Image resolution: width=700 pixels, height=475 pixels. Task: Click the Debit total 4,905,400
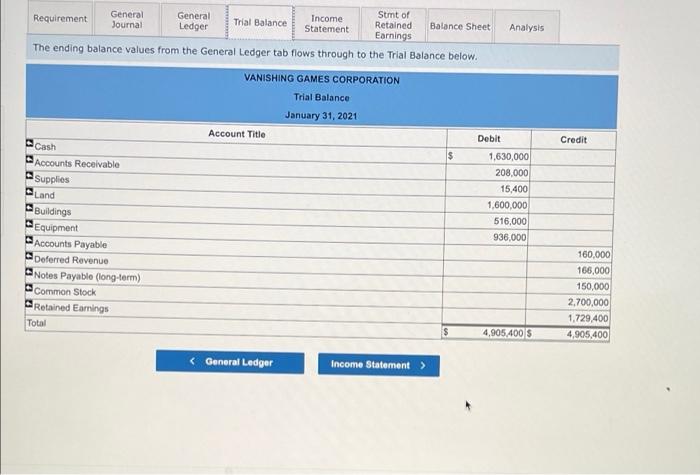pyautogui.click(x=503, y=333)
